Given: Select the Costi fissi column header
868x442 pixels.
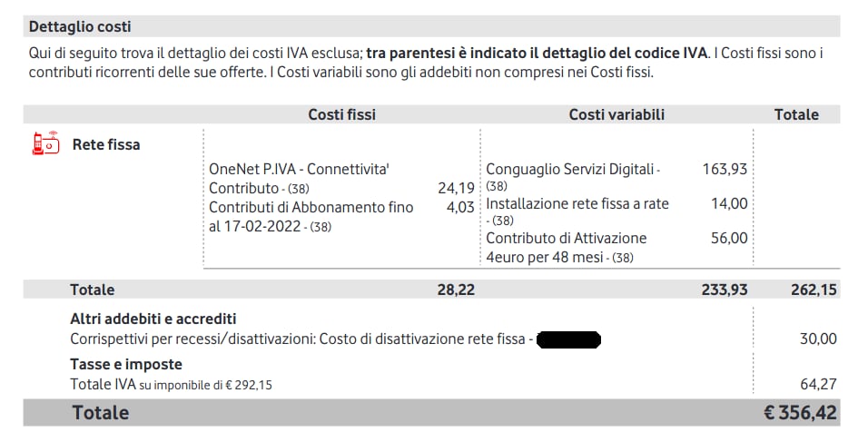Looking at the screenshot, I should (x=341, y=114).
